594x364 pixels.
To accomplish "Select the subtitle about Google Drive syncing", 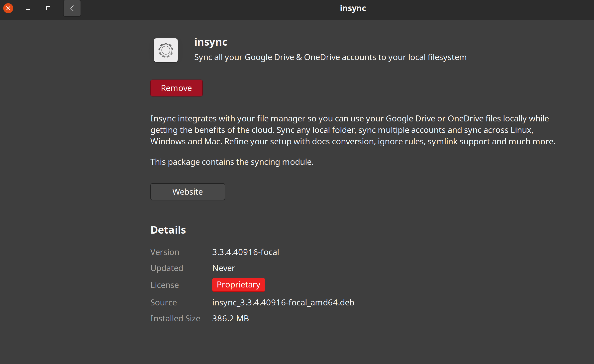I will pyautogui.click(x=330, y=57).
